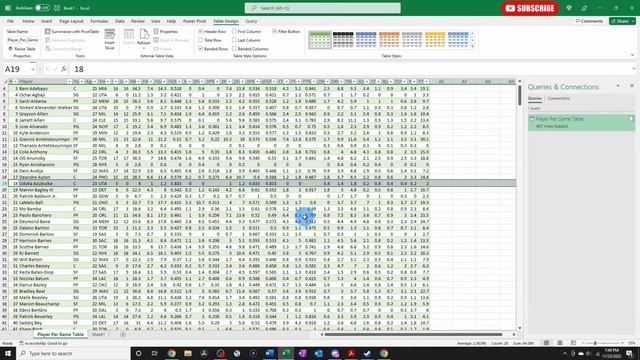The image size is (640, 360).
Task: Click the vertical scrollbar thumb
Action: point(519,95)
